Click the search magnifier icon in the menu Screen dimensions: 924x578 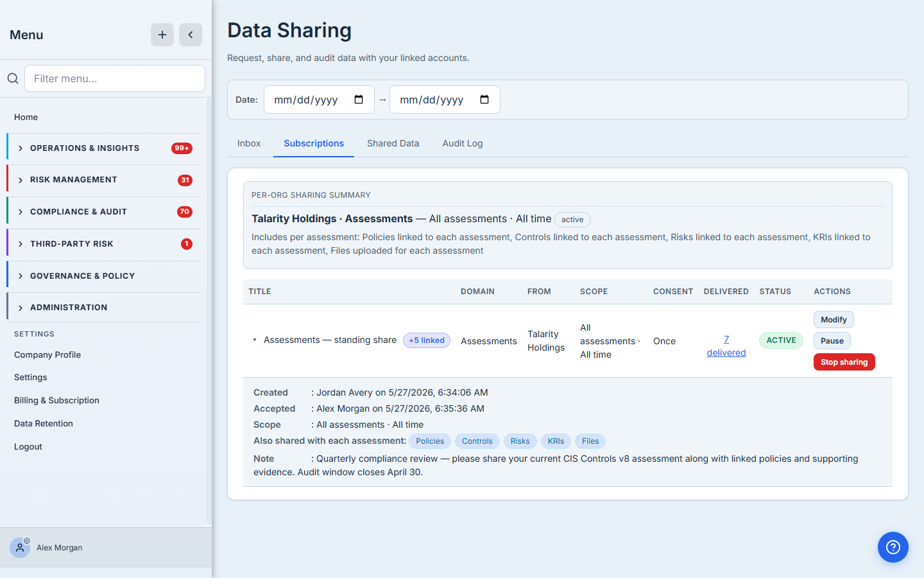pyautogui.click(x=13, y=78)
